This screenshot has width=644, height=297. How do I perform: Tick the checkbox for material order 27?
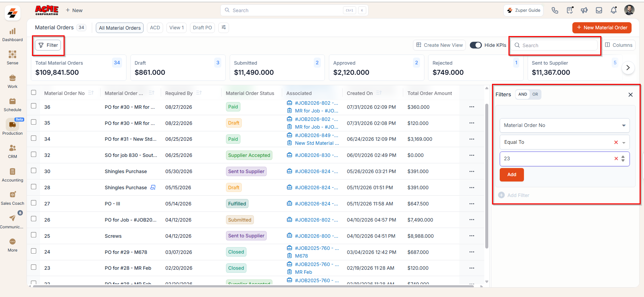34,203
